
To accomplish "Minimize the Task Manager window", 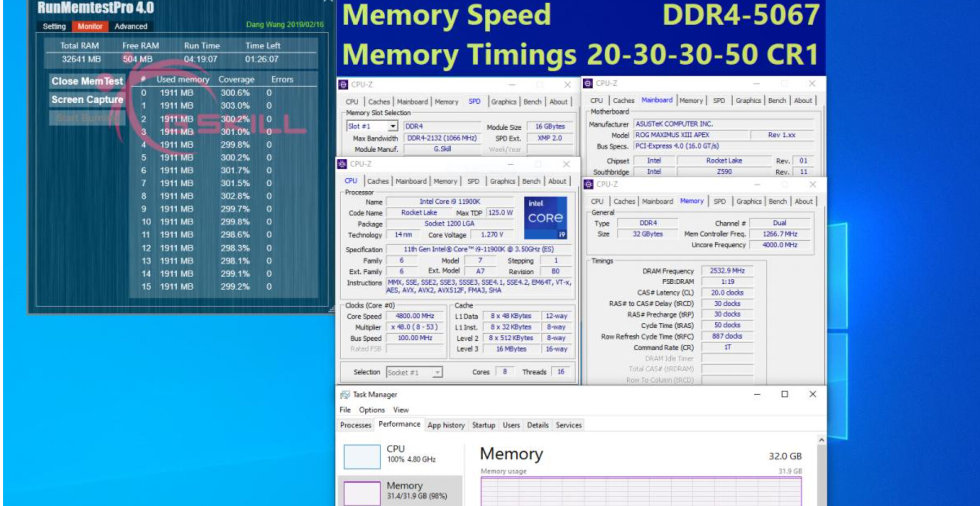I will [757, 394].
